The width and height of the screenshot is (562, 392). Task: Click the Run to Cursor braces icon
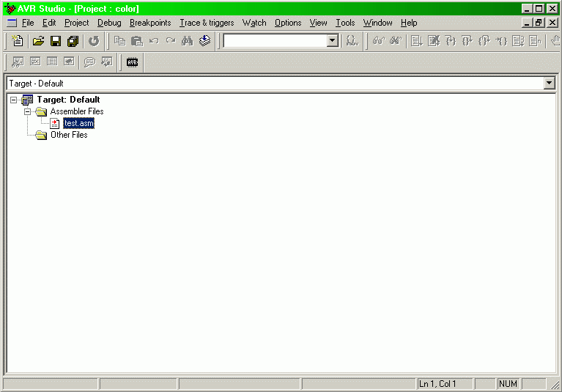coord(501,41)
